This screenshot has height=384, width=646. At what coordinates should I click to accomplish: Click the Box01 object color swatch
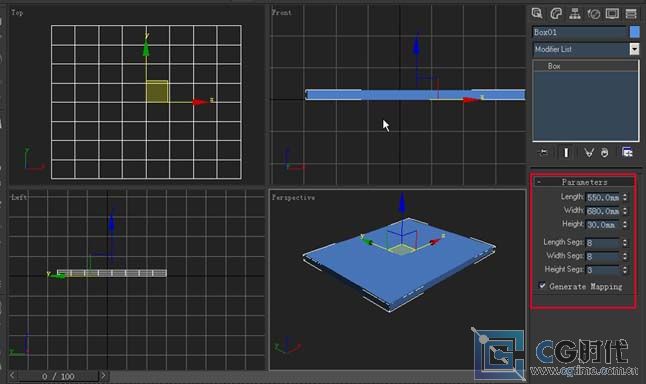click(x=634, y=32)
